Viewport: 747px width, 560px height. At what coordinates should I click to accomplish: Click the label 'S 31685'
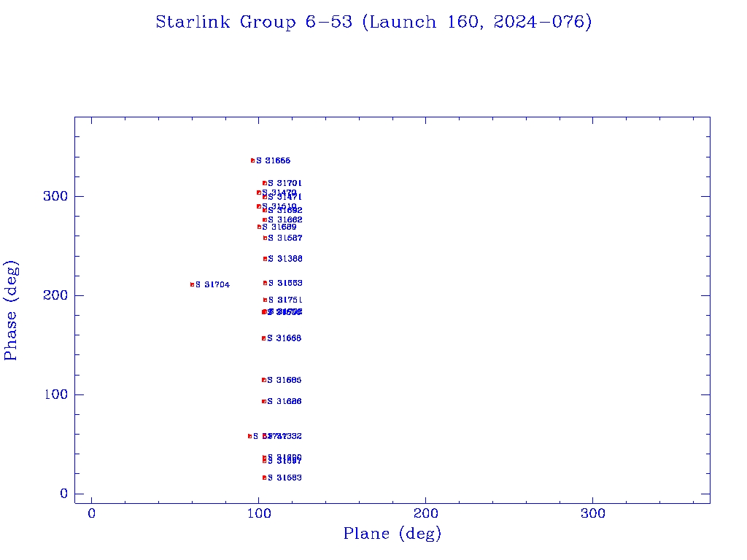[284, 380]
